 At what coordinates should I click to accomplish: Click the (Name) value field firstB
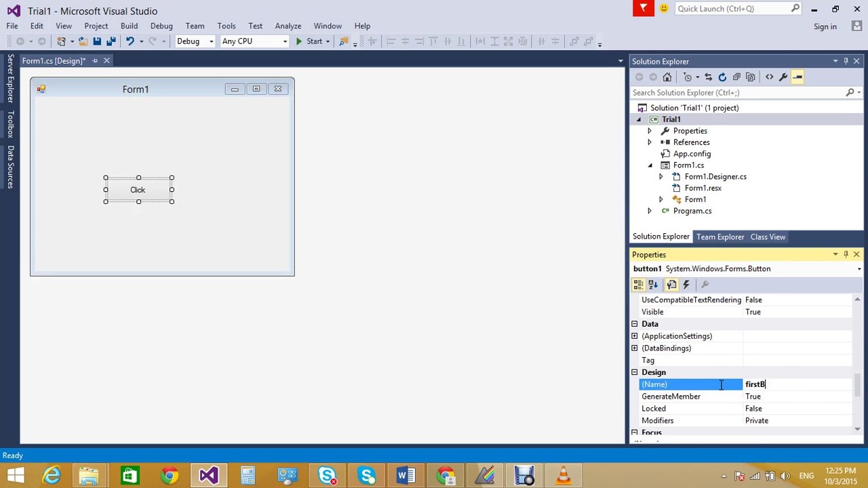797,385
